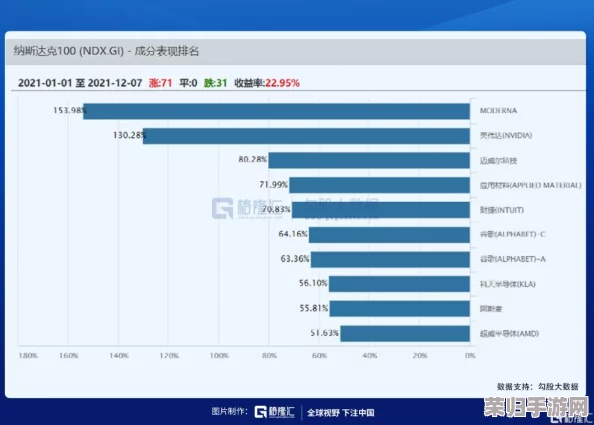
Task: Click the ALPHABET-C bar showing 64.16%
Action: pyautogui.click(x=389, y=235)
